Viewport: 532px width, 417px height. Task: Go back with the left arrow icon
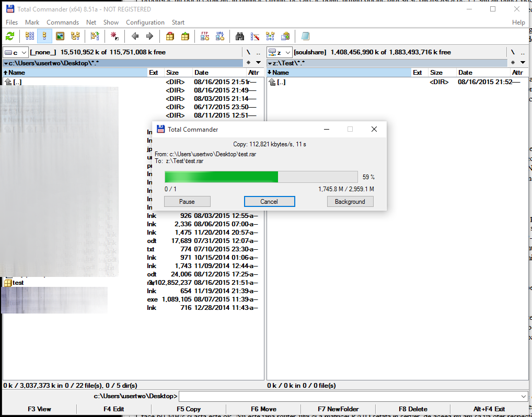[135, 36]
